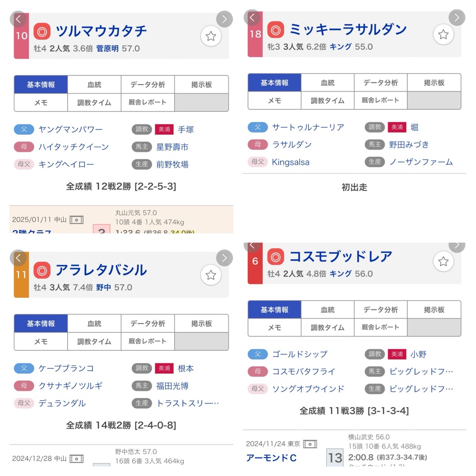Go to previous horse from ミッキーラサルダン card

pyautogui.click(x=252, y=18)
